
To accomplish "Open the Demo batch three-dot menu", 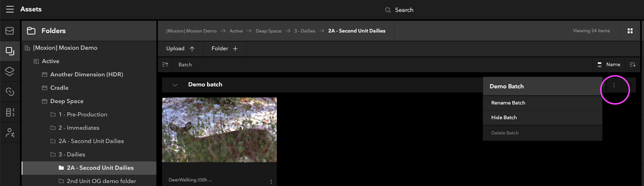I will tap(614, 85).
